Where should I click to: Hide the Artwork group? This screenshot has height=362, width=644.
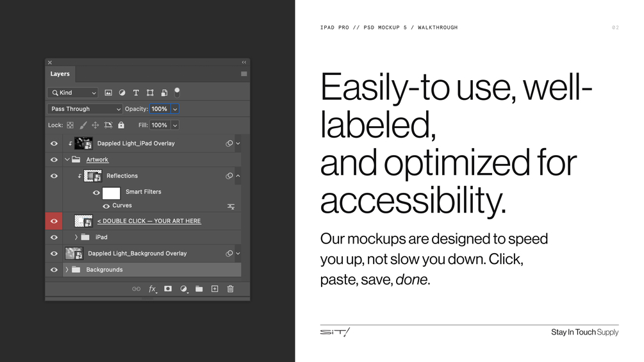click(x=54, y=160)
